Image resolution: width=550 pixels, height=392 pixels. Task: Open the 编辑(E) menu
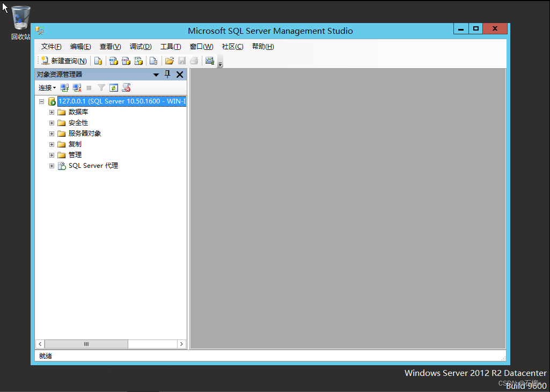[x=80, y=46]
